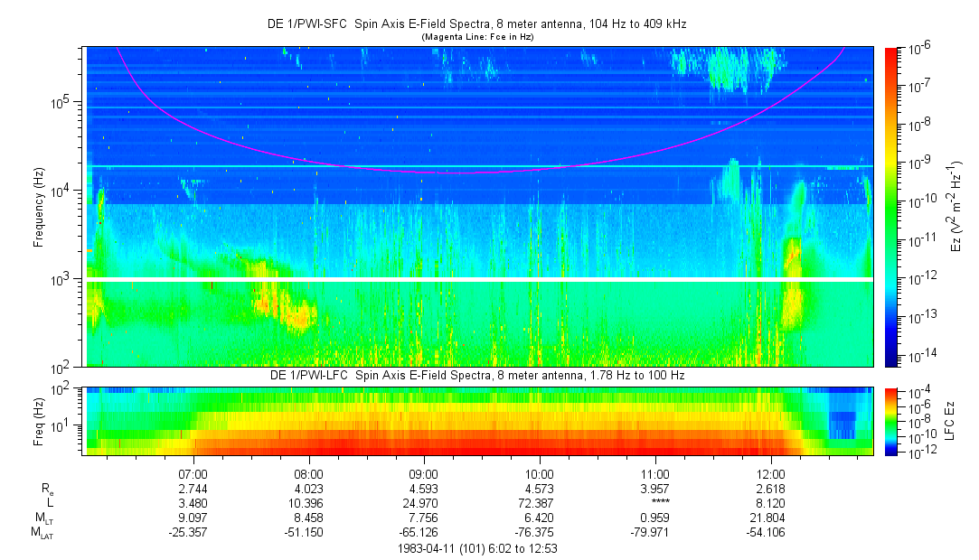Viewport: 979px width, 560px height.
Task: Click the date range caption at bottom
Action: pos(477,549)
